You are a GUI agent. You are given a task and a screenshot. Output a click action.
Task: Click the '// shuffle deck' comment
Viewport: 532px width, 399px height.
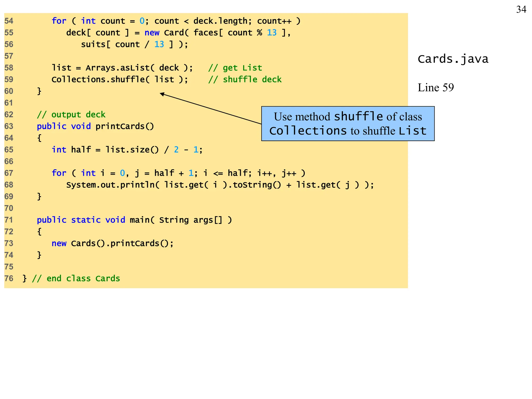pyautogui.click(x=245, y=79)
